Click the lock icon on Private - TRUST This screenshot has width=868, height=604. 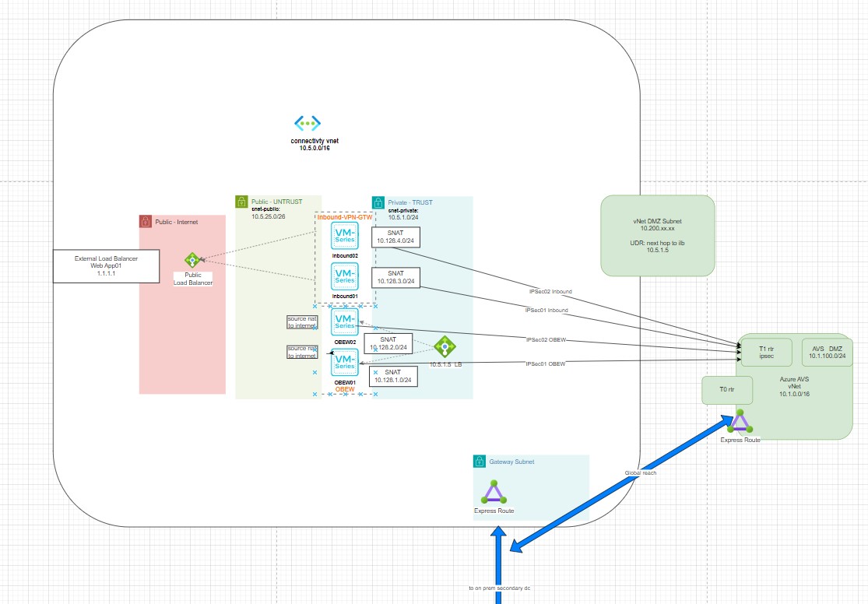click(x=378, y=202)
